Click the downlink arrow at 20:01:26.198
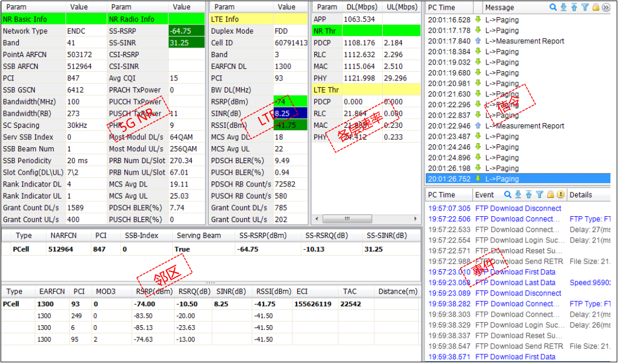Viewport: 619px width, 364px height. pyautogui.click(x=479, y=168)
